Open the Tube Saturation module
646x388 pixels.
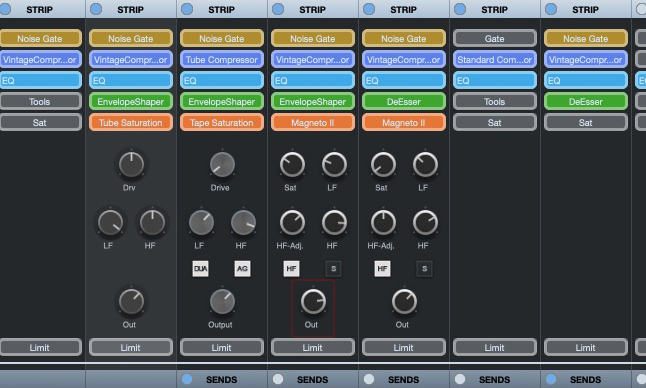(x=131, y=123)
